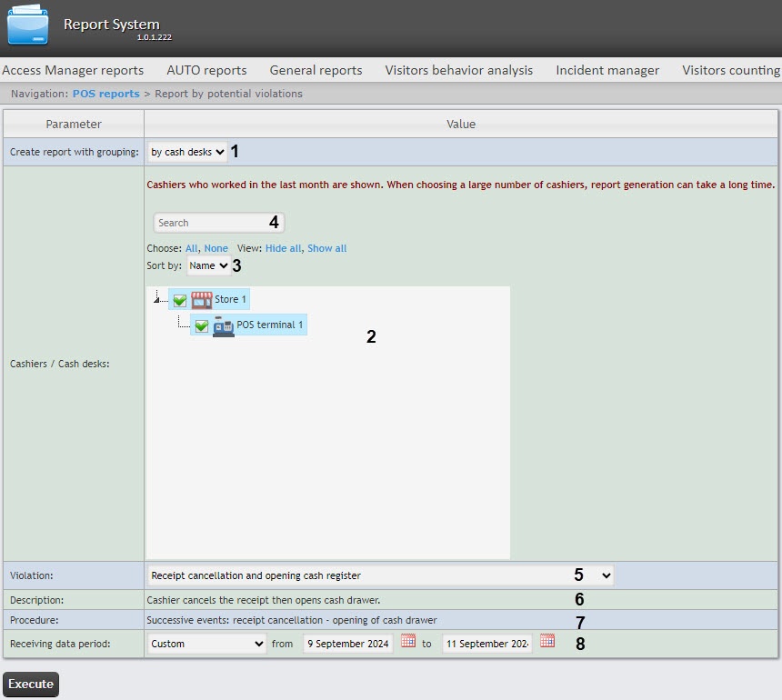Image resolution: width=782 pixels, height=700 pixels.
Task: Click the Report System folder logo
Action: [x=27, y=26]
